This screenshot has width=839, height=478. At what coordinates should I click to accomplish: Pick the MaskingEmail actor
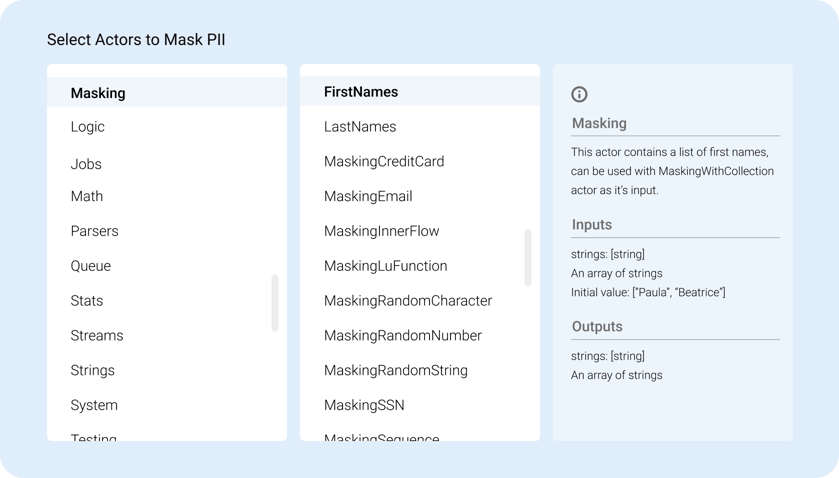[368, 196]
